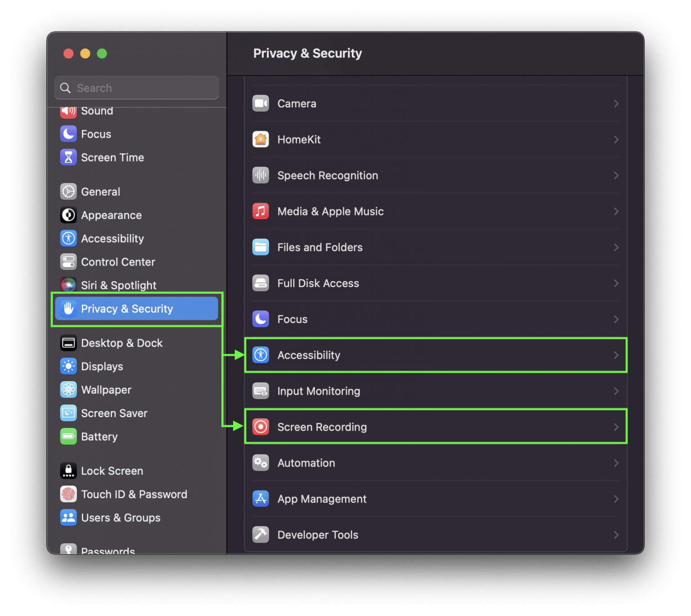Open Wallpaper settings pane
691x616 pixels.
click(x=136, y=390)
